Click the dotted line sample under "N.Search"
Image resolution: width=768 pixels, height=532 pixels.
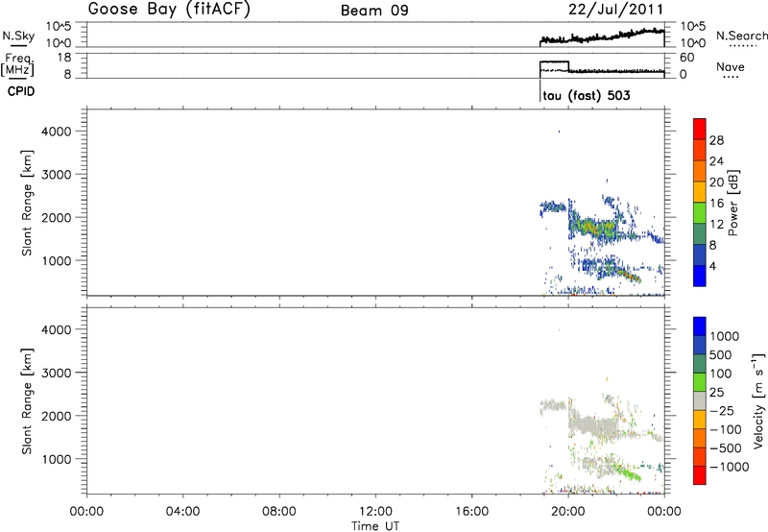click(x=742, y=45)
